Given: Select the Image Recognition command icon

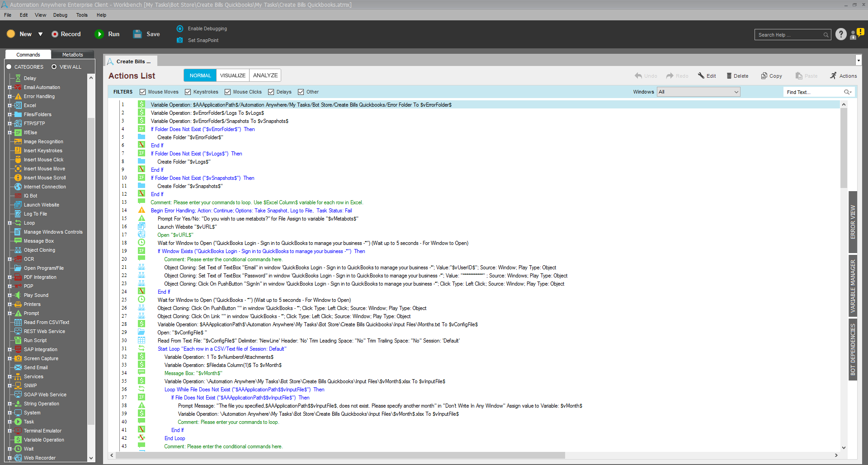Looking at the screenshot, I should (18, 142).
